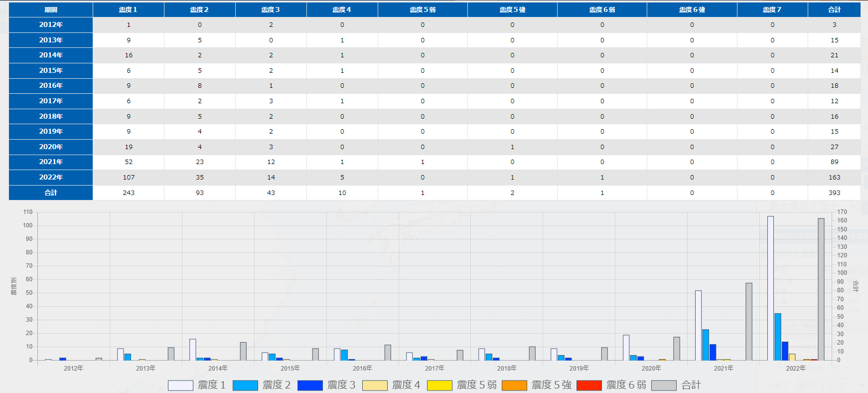Click the 2012年 row header in table
Image resolution: width=868 pixels, height=393 pixels.
(x=51, y=25)
